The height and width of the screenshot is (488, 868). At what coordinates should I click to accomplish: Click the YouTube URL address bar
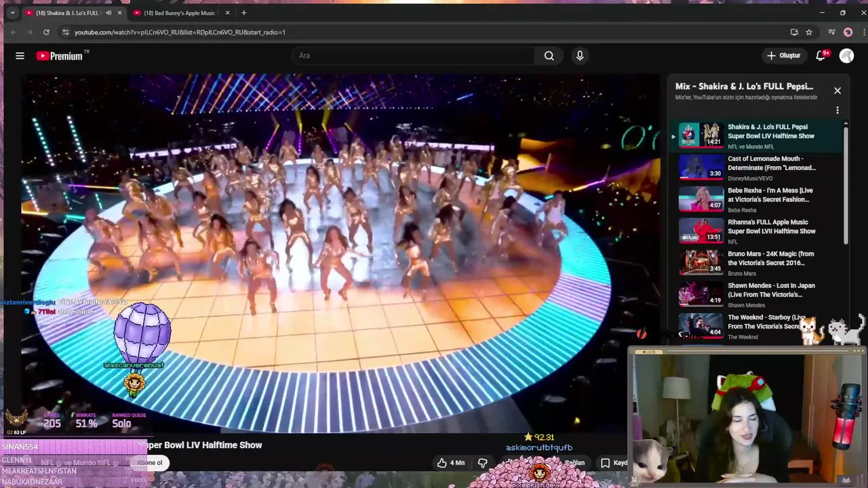180,32
